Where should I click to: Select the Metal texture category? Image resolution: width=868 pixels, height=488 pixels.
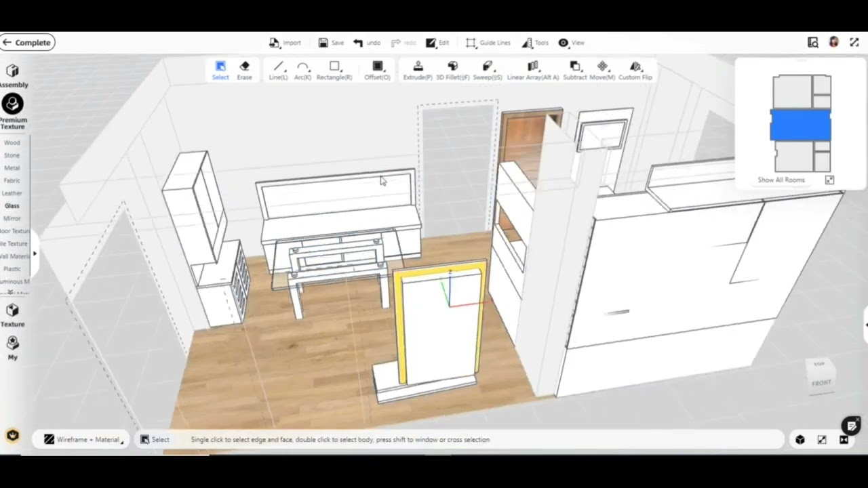coord(12,168)
